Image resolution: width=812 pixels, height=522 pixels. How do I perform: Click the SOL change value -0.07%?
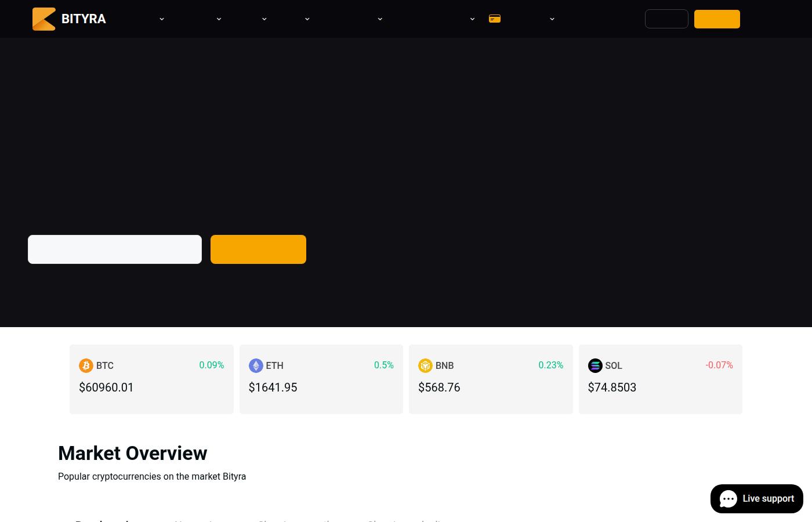(x=719, y=365)
